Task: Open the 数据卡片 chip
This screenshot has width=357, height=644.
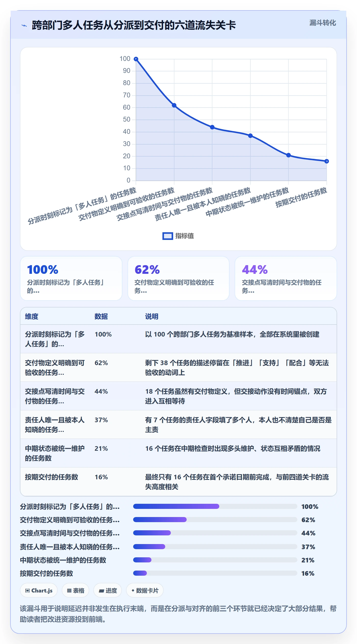Action: (x=145, y=590)
